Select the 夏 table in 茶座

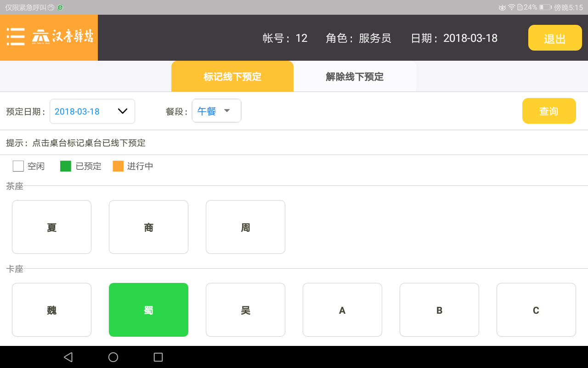coord(51,227)
